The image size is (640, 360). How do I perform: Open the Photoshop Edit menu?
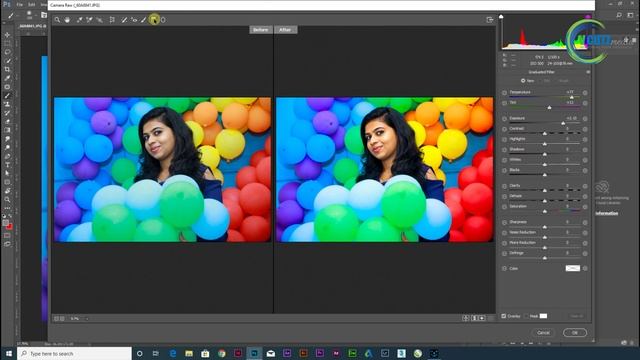pos(31,4)
